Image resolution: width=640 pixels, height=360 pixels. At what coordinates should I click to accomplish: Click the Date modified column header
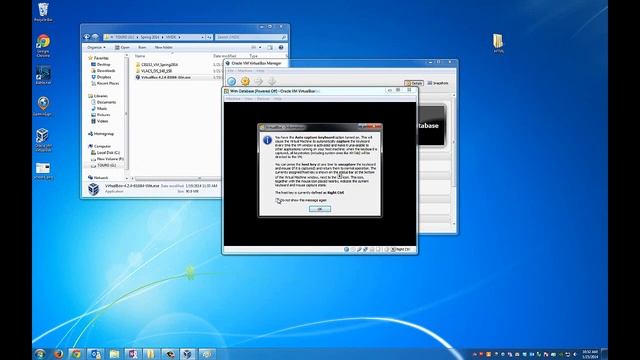pyautogui.click(x=224, y=56)
